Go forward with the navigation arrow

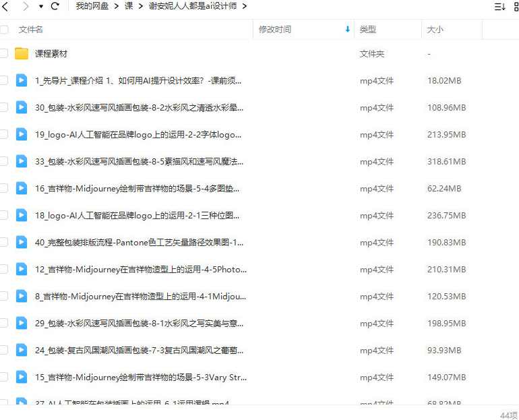pyautogui.click(x=26, y=6)
